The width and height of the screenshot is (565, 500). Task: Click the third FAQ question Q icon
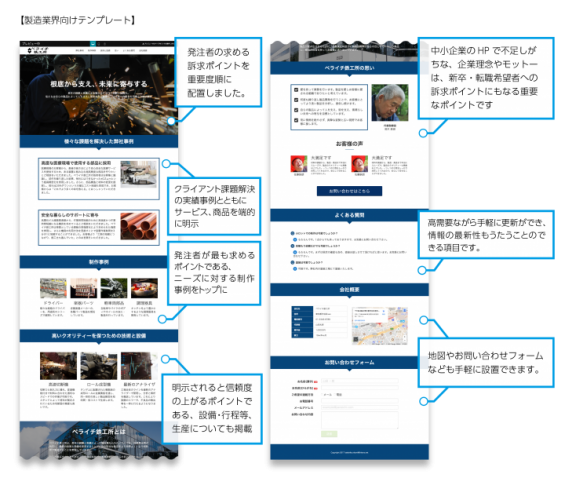click(292, 263)
